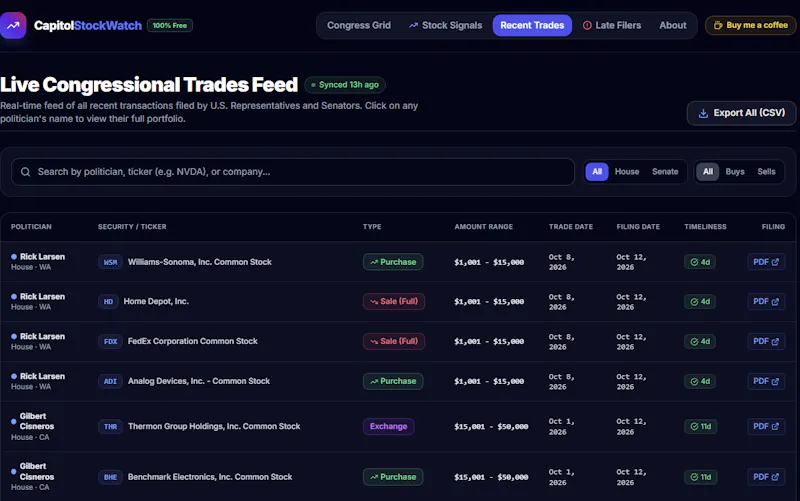
Task: Click the 4d timeliness badge in FedEx row
Action: pyautogui.click(x=699, y=341)
